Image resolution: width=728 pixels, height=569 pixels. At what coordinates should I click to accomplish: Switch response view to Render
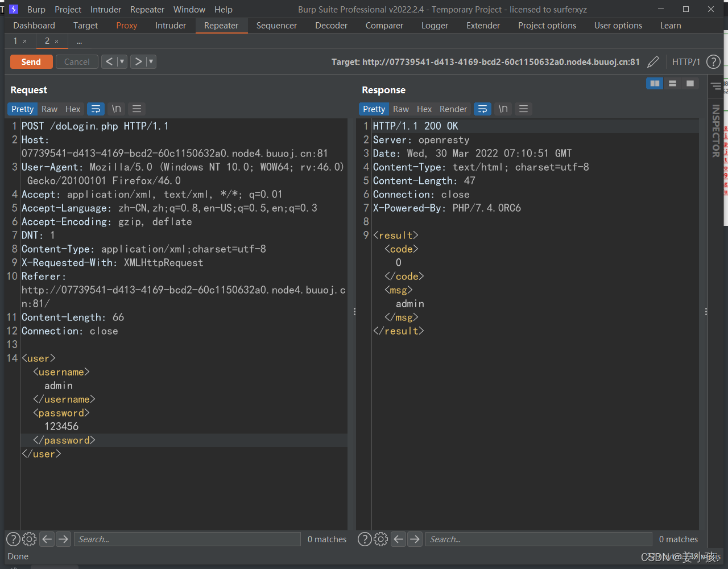[x=453, y=109]
